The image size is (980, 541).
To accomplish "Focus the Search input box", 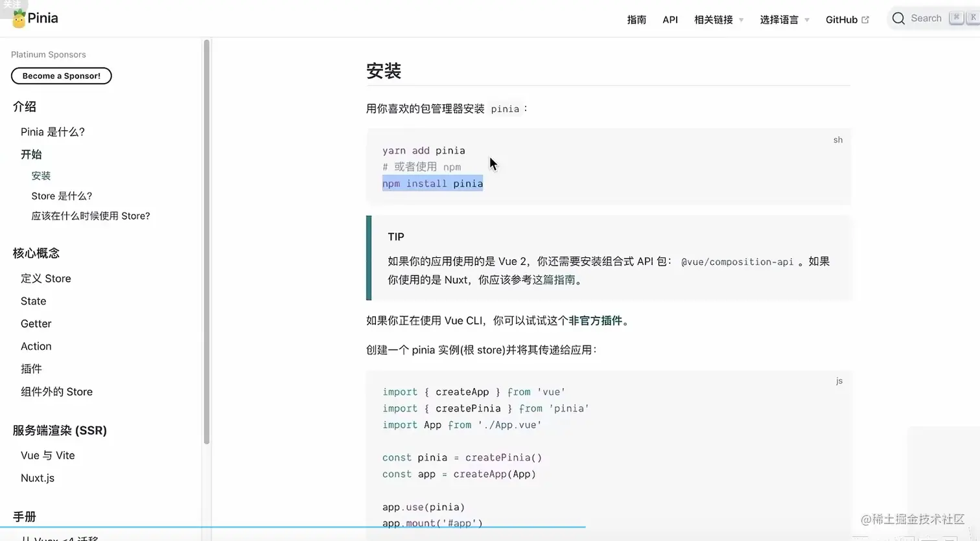I will tap(933, 19).
